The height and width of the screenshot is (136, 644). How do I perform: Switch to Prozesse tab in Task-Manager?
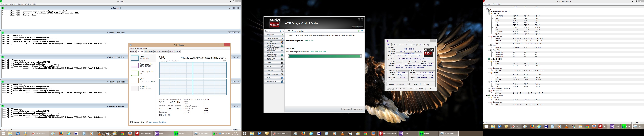tap(133, 52)
